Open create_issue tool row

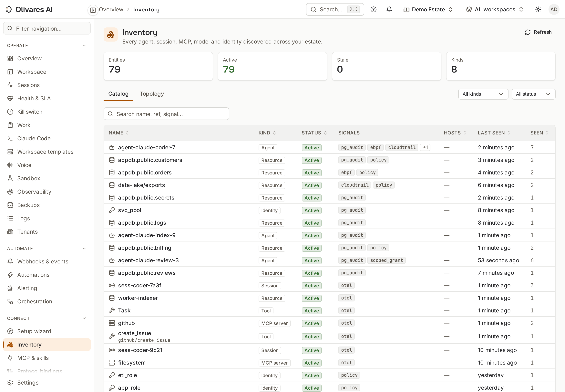tap(329, 337)
